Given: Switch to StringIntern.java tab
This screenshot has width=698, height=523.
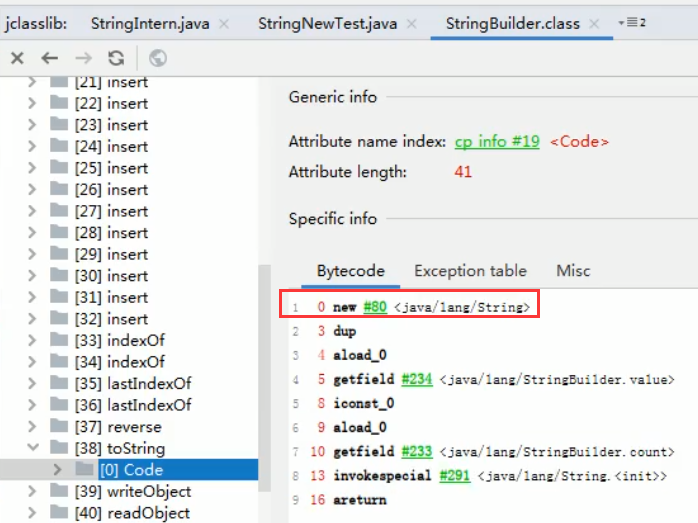Looking at the screenshot, I should point(150,24).
